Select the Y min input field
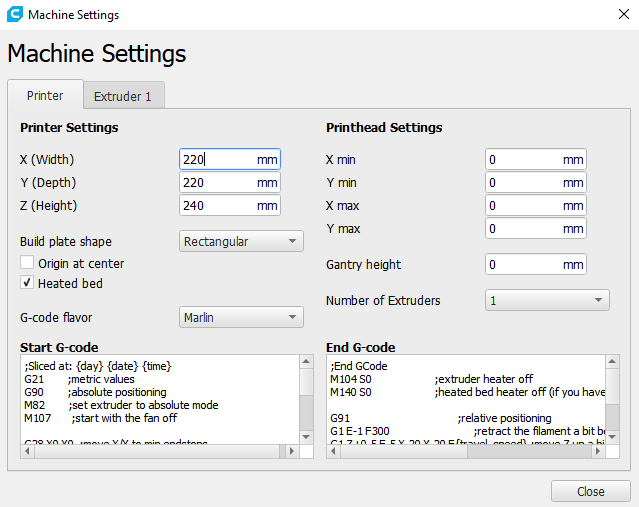This screenshot has width=639, height=507. [523, 182]
